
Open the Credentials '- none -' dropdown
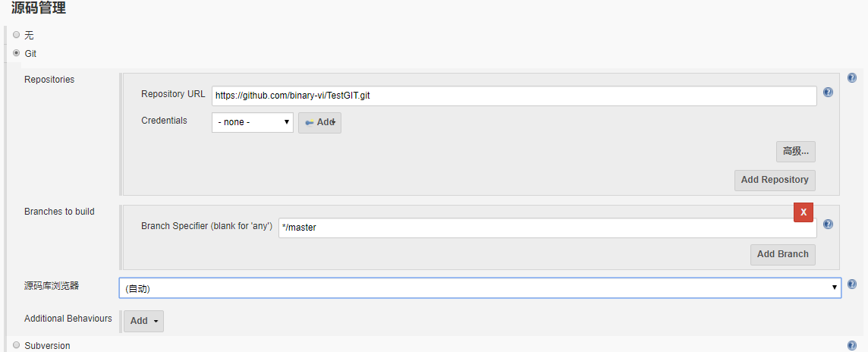(253, 122)
